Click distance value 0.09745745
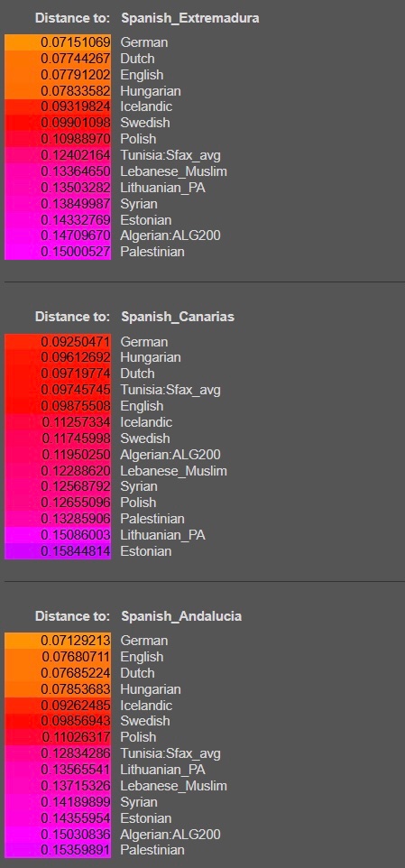 pos(76,390)
